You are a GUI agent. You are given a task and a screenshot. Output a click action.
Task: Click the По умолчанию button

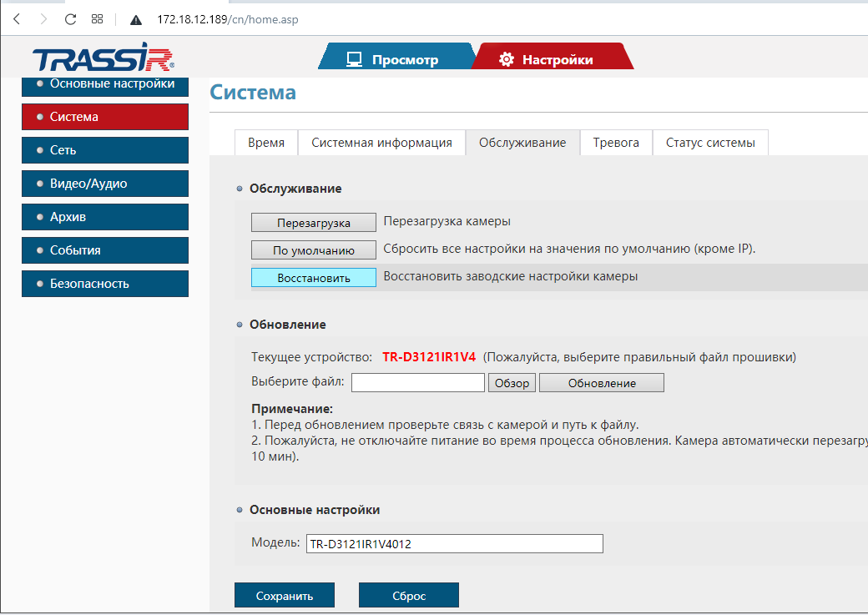click(x=313, y=250)
